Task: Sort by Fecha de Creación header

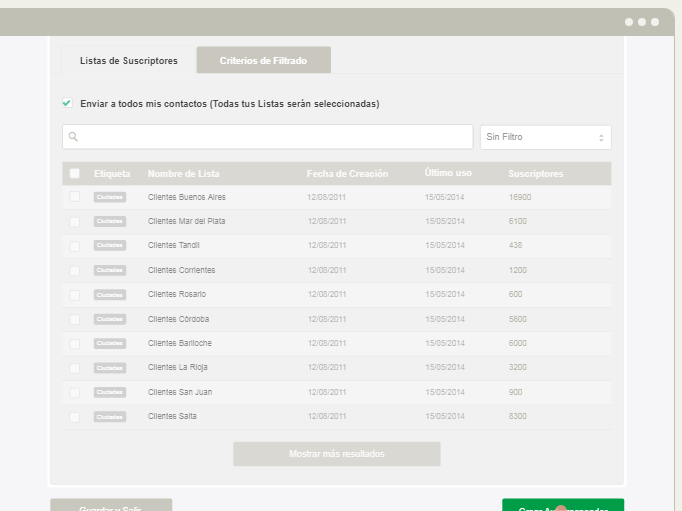Action: pyautogui.click(x=347, y=174)
